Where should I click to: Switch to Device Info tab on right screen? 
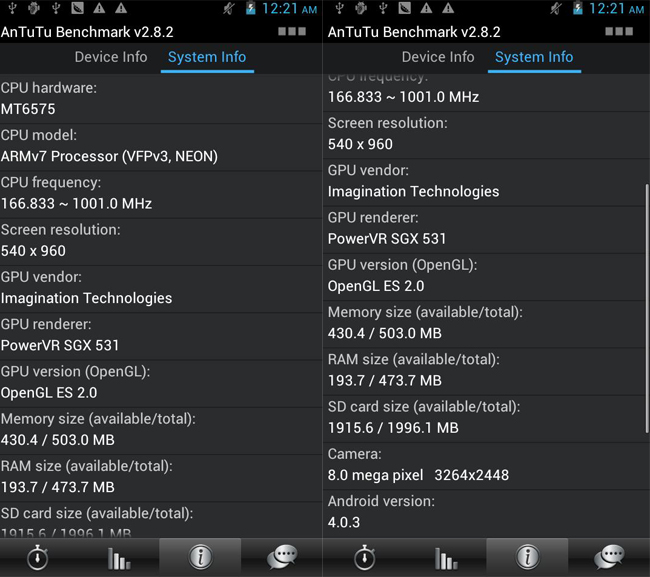click(x=438, y=57)
